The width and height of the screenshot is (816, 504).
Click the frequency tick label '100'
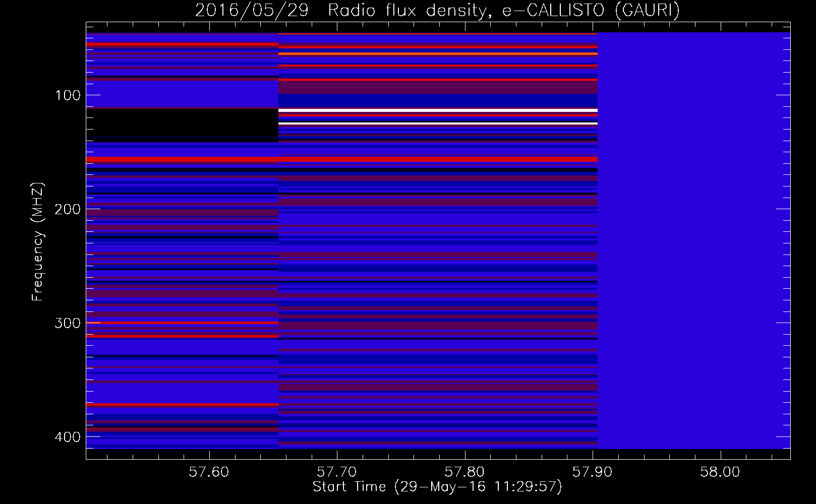pos(68,95)
